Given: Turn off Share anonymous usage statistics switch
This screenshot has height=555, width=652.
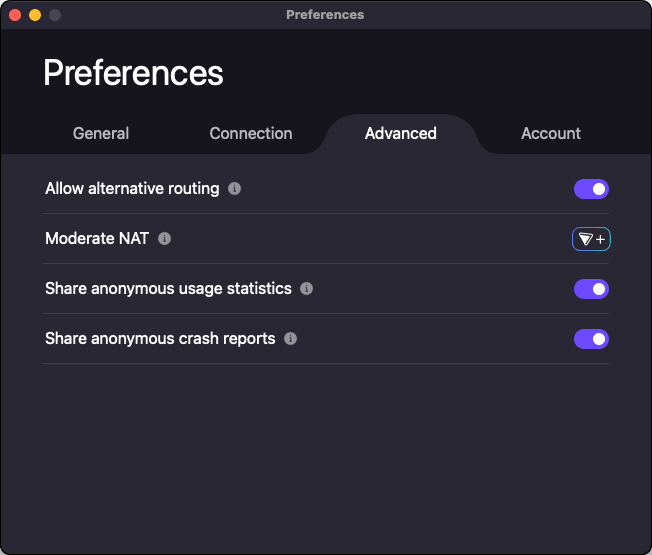Looking at the screenshot, I should pyautogui.click(x=591, y=289).
